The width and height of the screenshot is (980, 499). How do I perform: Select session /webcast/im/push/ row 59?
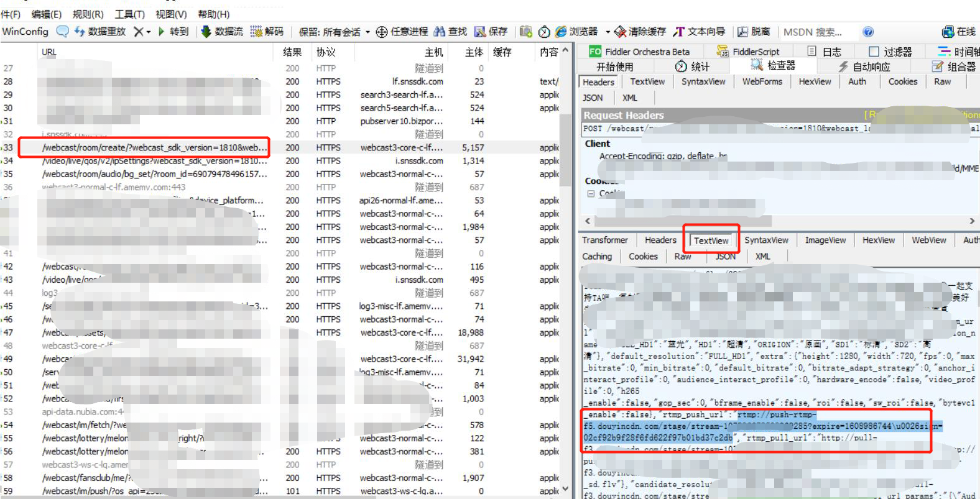pyautogui.click(x=280, y=491)
